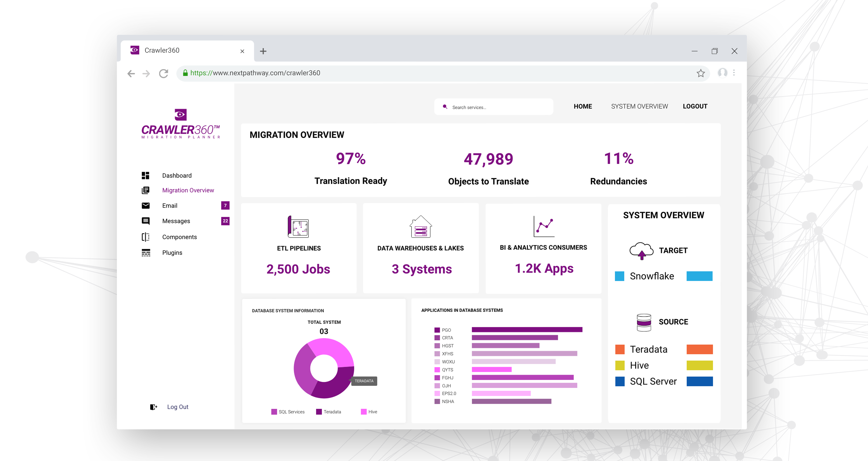Viewport: 868px width, 461px height.
Task: Open Components in the sidebar
Action: click(179, 237)
